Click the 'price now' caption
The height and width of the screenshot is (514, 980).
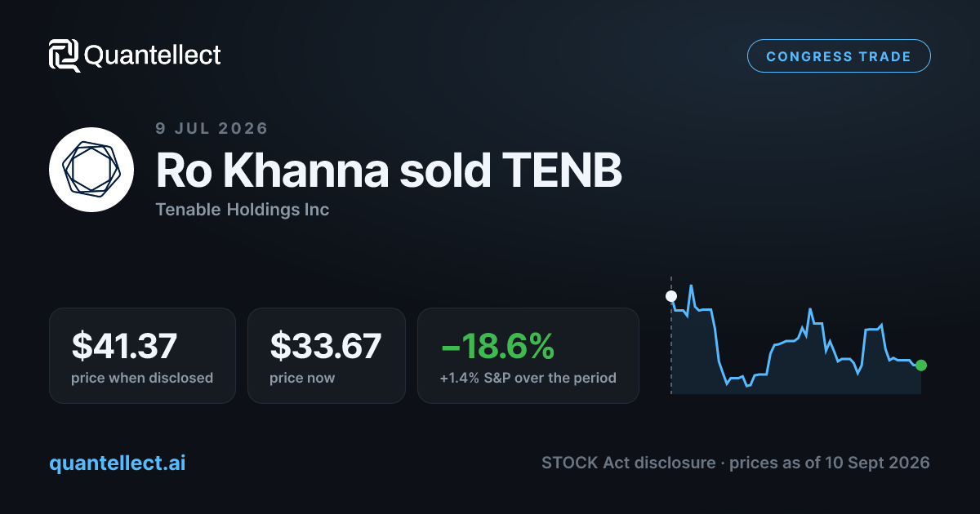pos(302,378)
